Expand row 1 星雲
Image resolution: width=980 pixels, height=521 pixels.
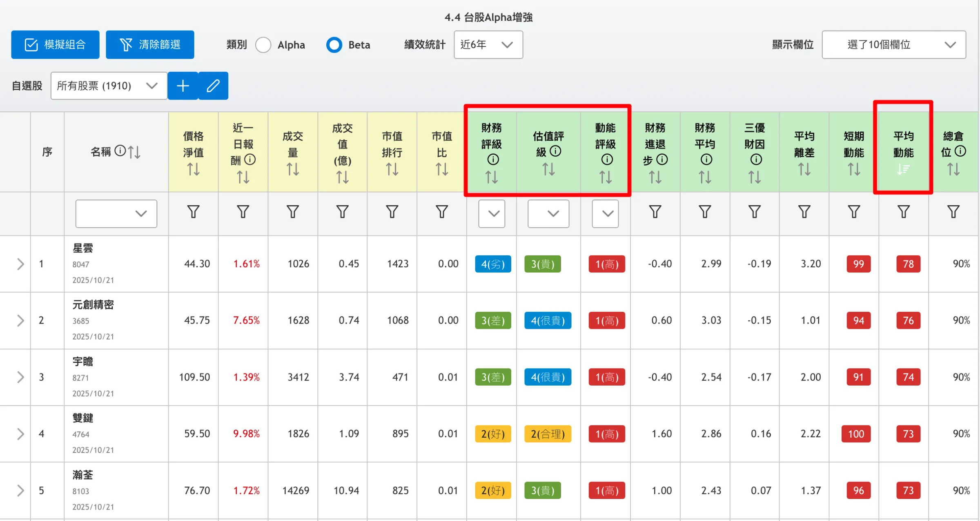pos(20,264)
